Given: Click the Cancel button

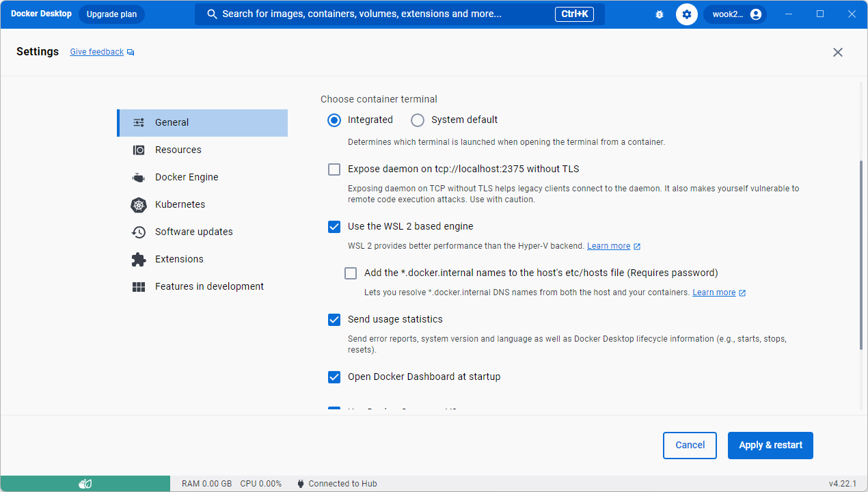Looking at the screenshot, I should click(690, 446).
